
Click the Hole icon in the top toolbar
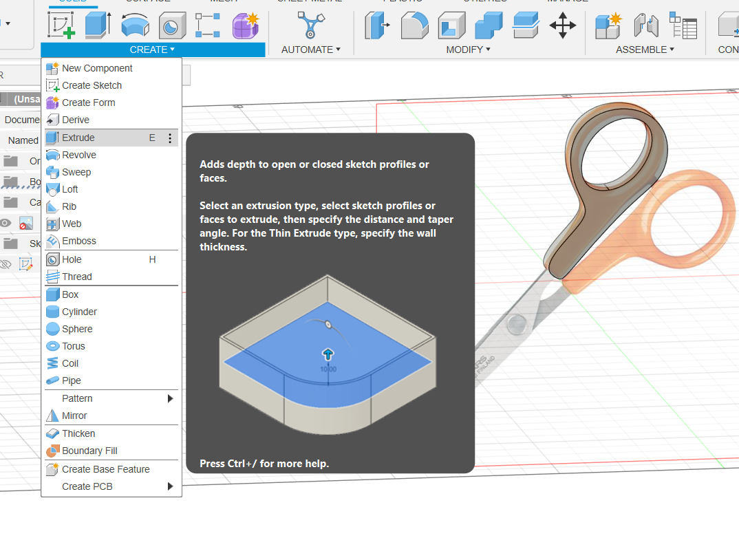(172, 25)
